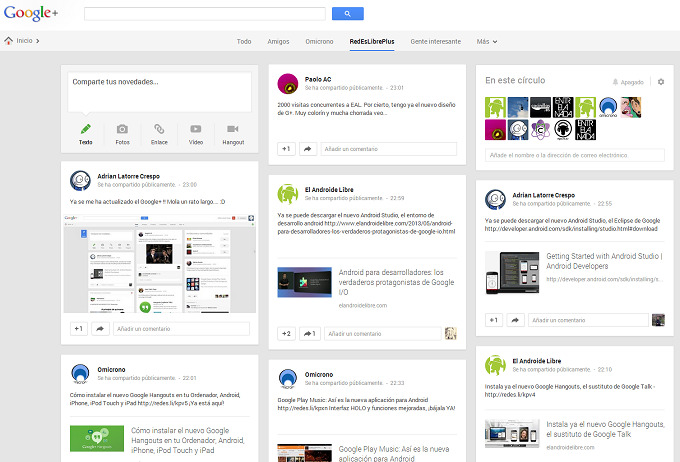Toggle the Apagado notification bell

point(628,82)
